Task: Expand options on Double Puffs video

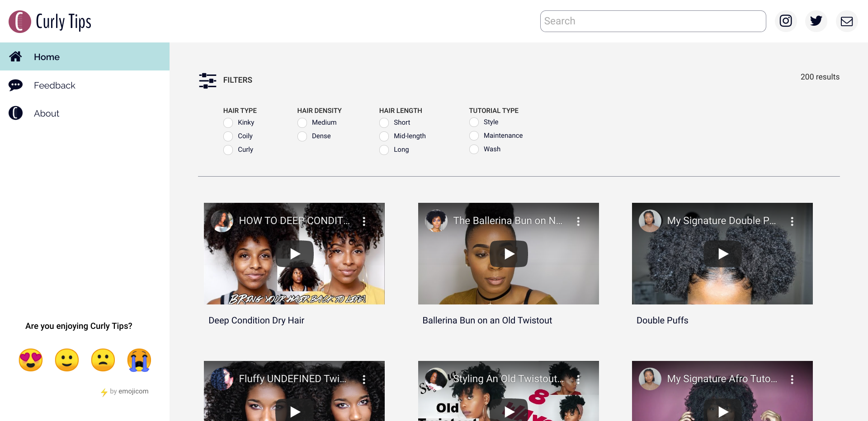Action: [792, 221]
